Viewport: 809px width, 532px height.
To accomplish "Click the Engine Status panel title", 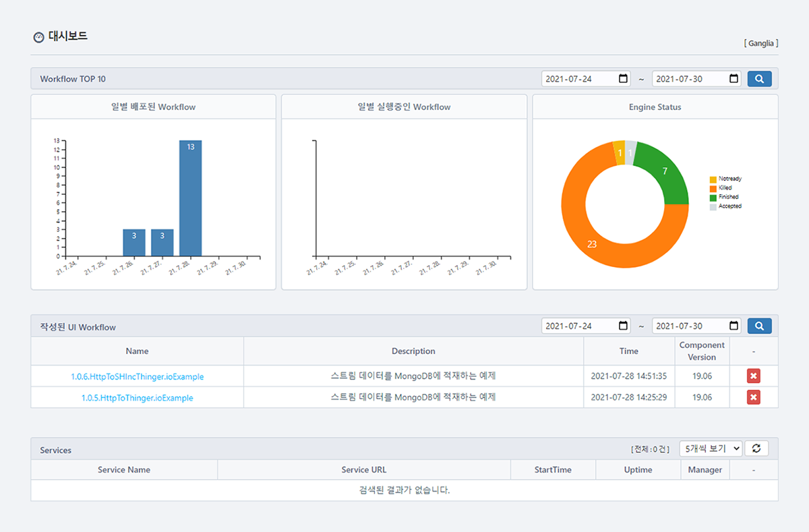I will [655, 107].
